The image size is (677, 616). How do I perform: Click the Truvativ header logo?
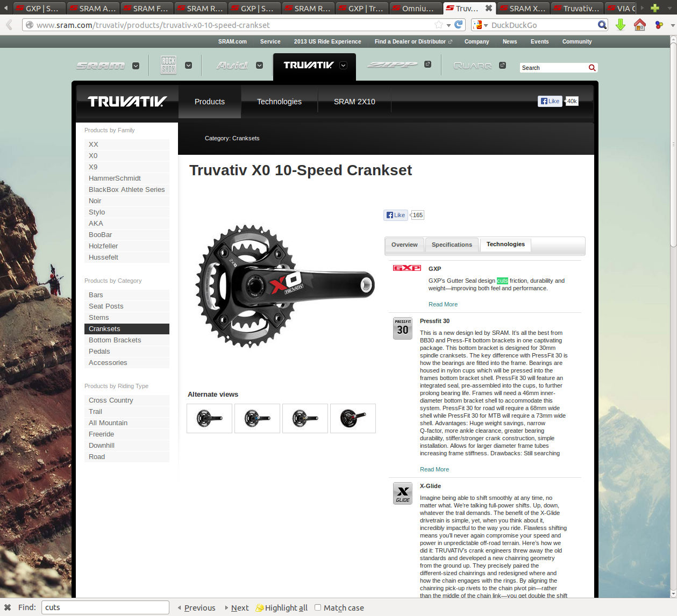(127, 102)
